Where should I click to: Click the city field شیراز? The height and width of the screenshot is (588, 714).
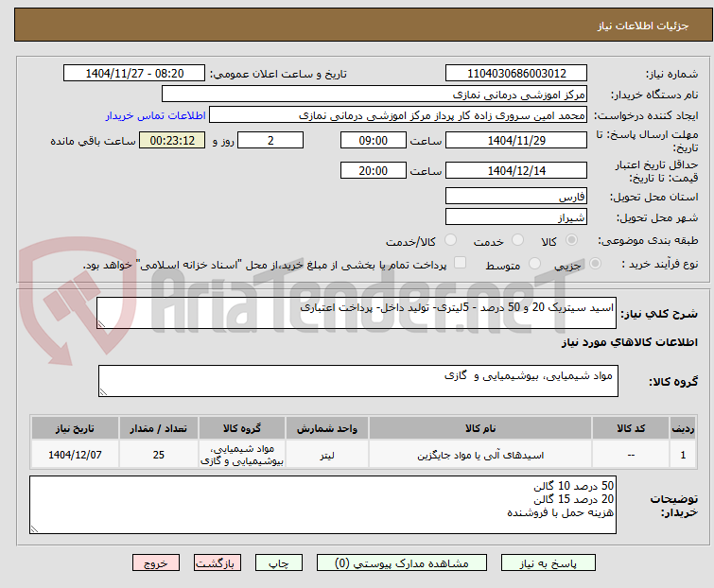coord(516,216)
